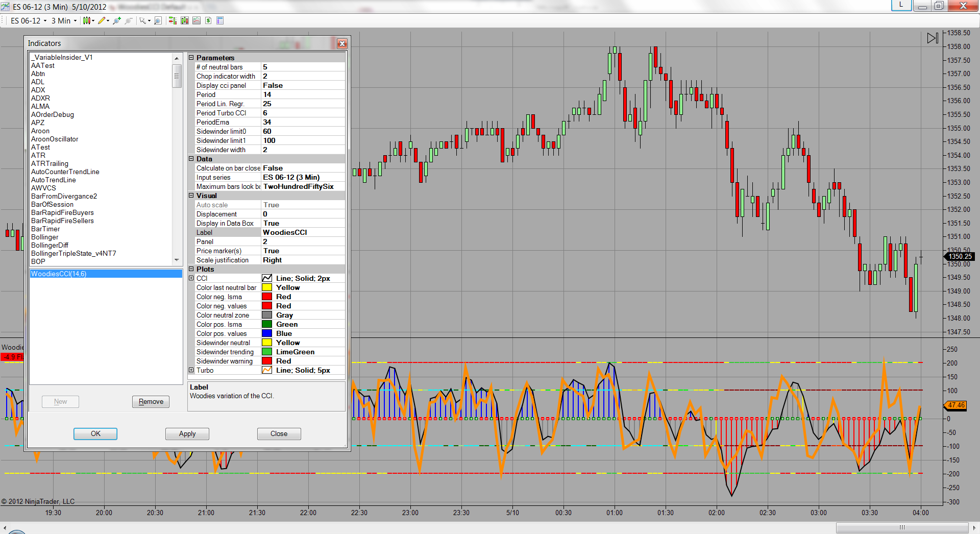Change the Display cci panel value

[x=303, y=85]
